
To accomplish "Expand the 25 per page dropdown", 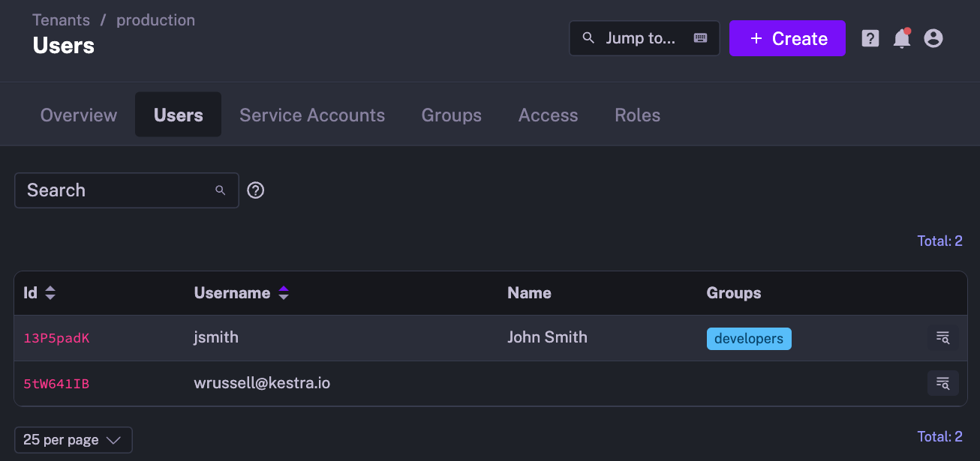I will [73, 440].
